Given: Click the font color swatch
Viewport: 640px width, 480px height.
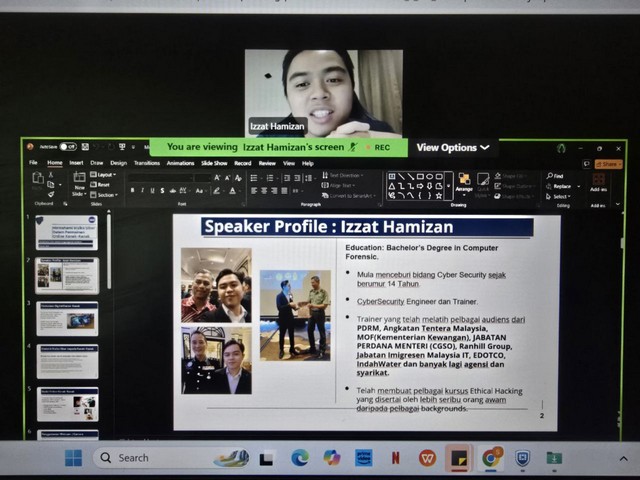Looking at the screenshot, I should point(232,190).
